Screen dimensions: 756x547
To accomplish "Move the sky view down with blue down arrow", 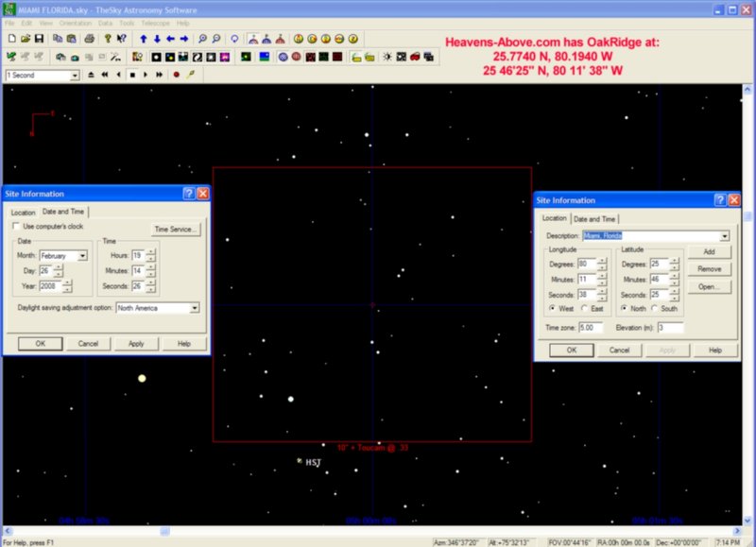I will (157, 39).
